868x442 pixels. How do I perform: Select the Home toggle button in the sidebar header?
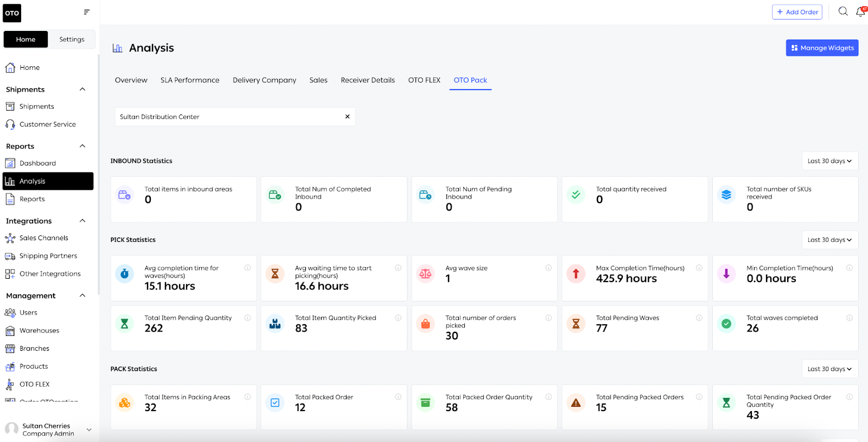(25, 39)
